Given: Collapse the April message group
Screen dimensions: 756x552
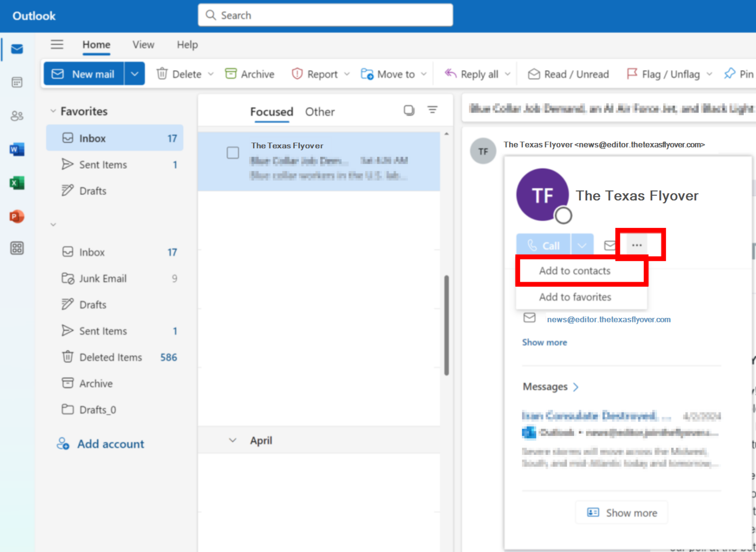Looking at the screenshot, I should pyautogui.click(x=232, y=440).
